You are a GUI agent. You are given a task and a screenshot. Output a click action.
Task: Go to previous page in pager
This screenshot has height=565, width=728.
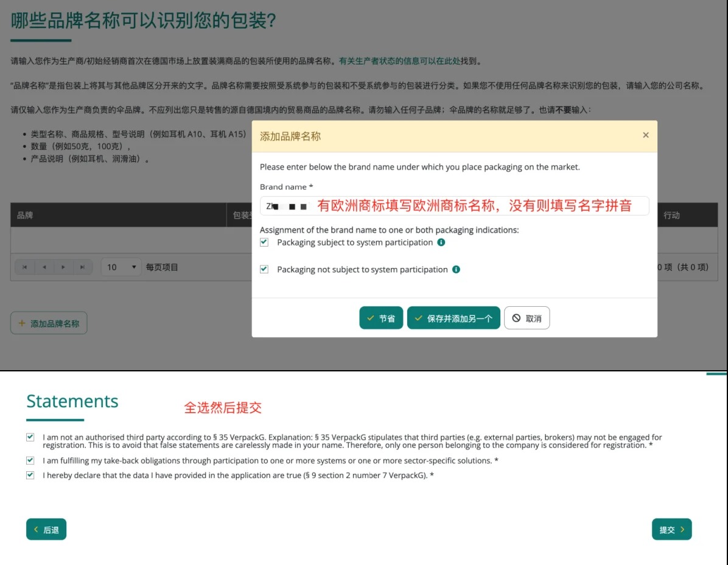44,267
